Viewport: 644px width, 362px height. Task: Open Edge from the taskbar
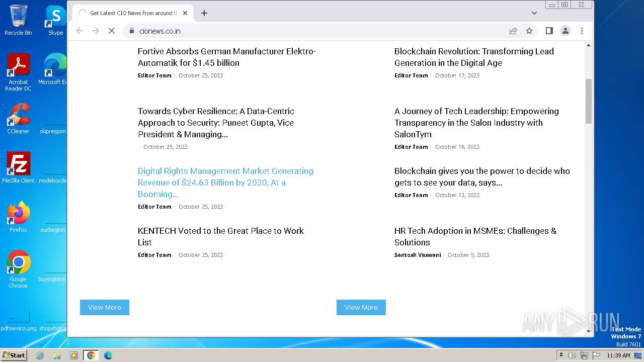tap(108, 355)
